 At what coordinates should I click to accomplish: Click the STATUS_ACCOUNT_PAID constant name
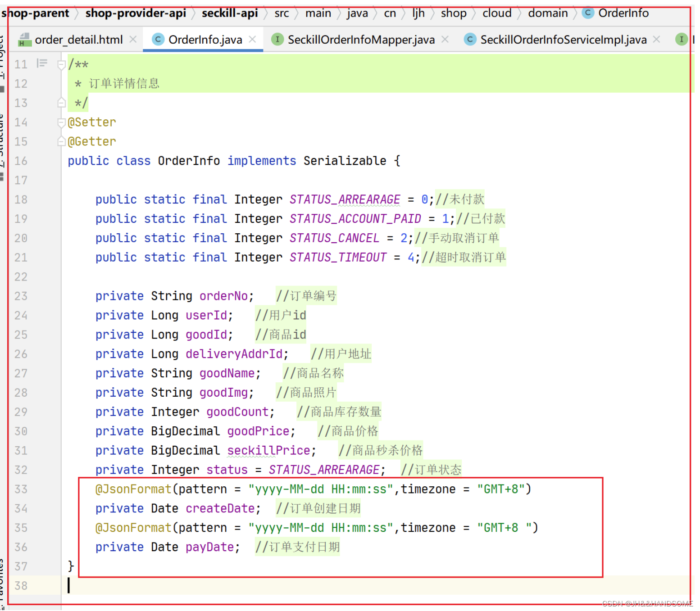355,219
